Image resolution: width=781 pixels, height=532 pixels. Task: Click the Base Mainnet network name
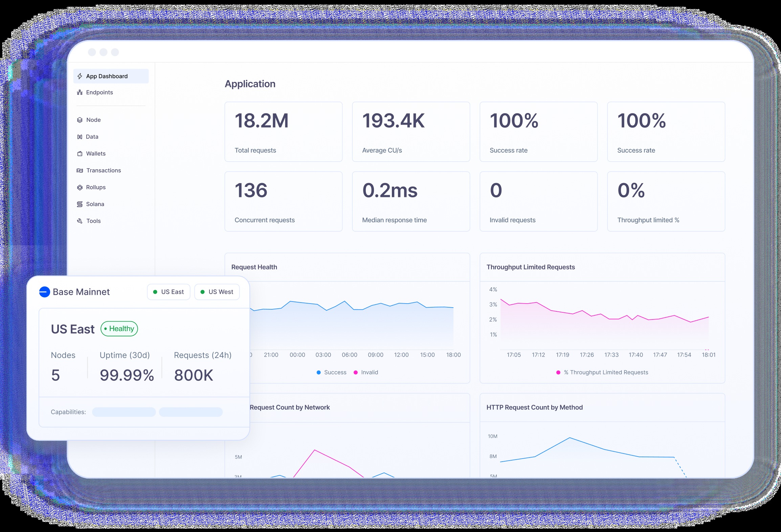(81, 292)
